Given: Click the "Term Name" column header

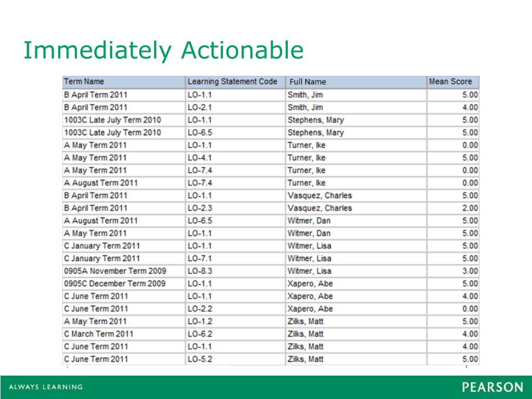Looking at the screenshot, I should click(x=124, y=82).
